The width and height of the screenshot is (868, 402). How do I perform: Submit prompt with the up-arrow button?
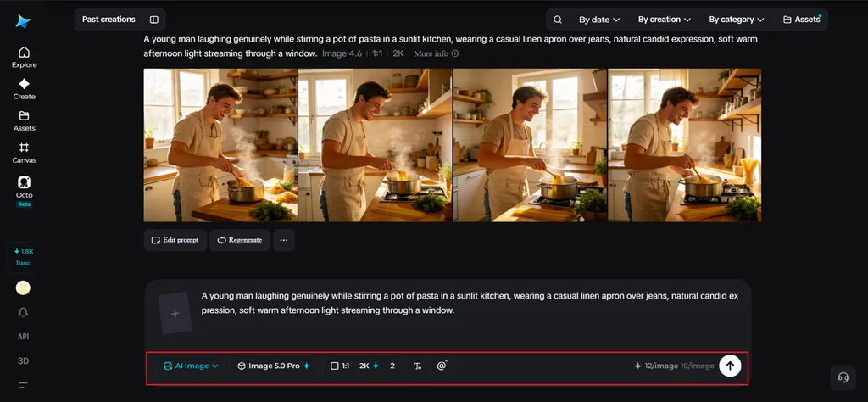tap(730, 366)
